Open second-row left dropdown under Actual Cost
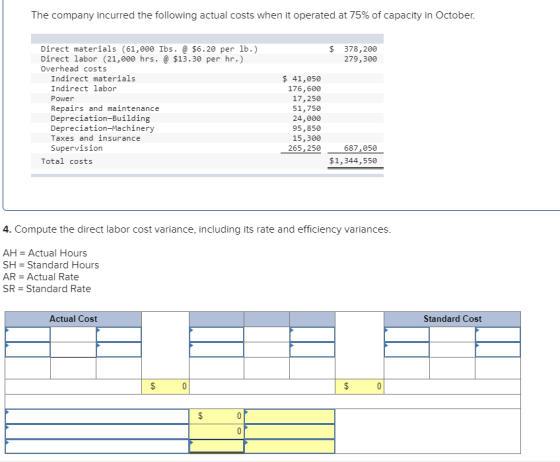560x462 pixels. coord(28,350)
